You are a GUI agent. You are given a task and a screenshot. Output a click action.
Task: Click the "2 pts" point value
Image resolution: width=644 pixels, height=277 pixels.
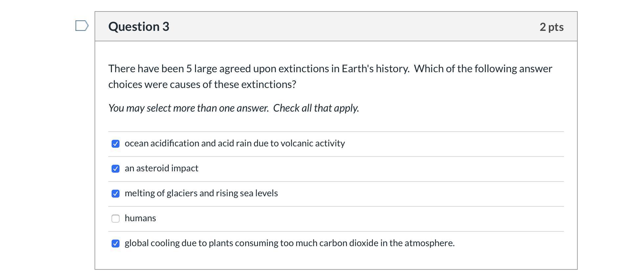click(551, 27)
